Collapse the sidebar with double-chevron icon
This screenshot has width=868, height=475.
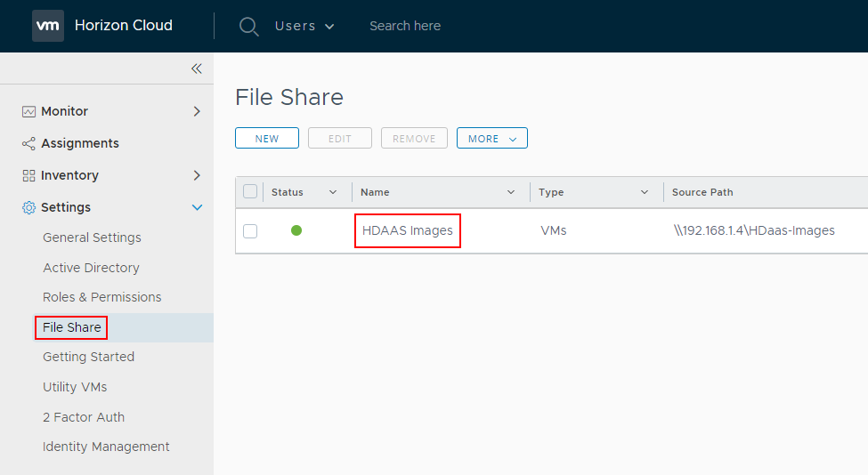pos(196,68)
